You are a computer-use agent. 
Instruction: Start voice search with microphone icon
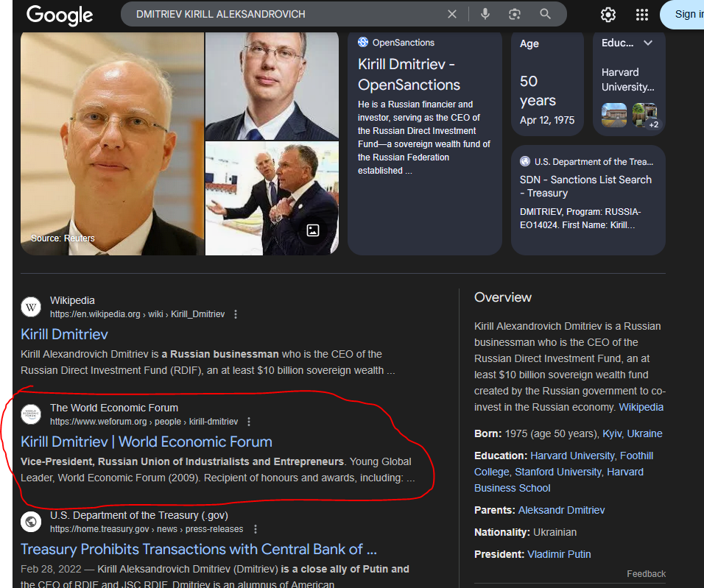[485, 14]
